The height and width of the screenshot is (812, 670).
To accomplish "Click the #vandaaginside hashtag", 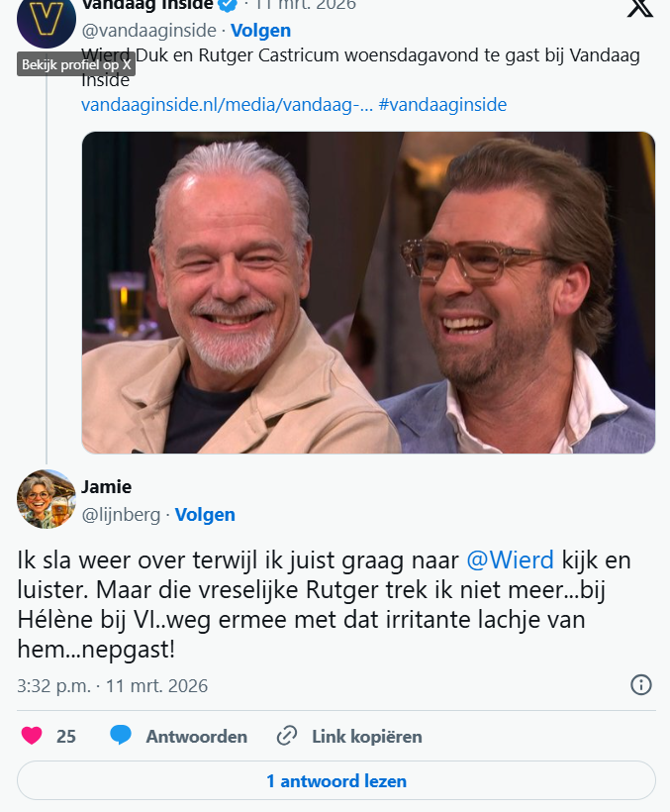I will coord(444,105).
